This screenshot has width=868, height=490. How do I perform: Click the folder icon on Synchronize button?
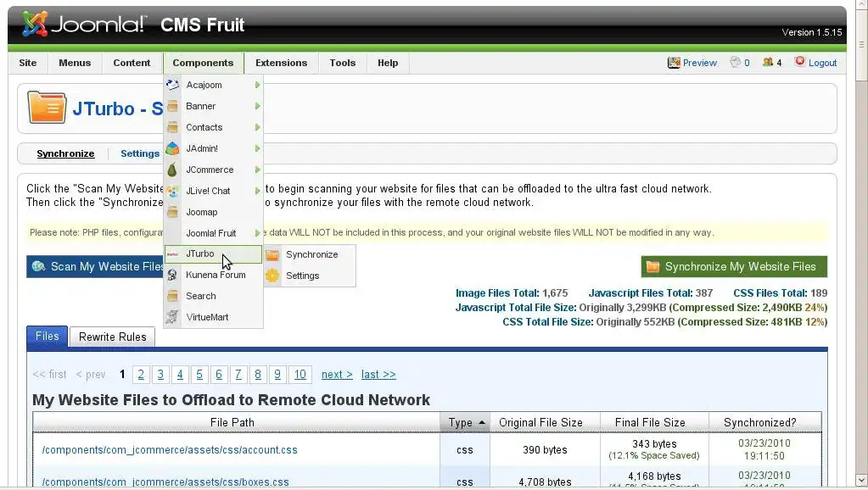pos(652,266)
